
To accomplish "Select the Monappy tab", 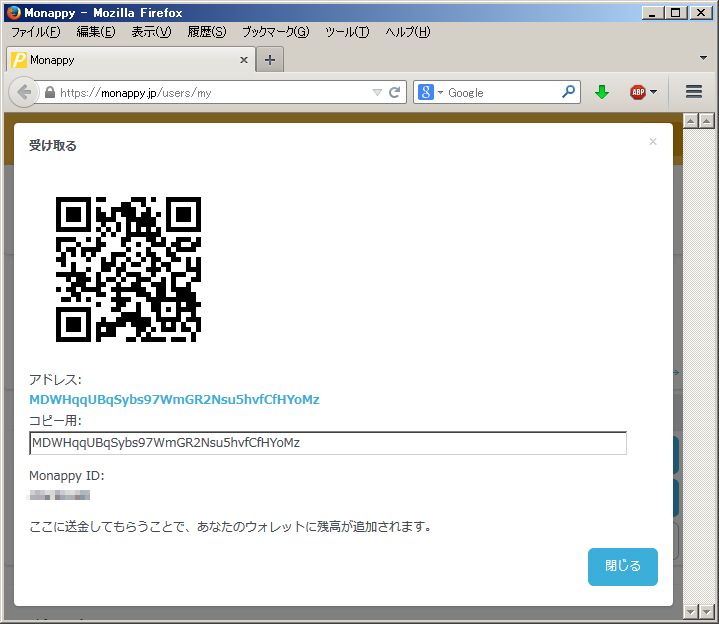I will [x=131, y=60].
